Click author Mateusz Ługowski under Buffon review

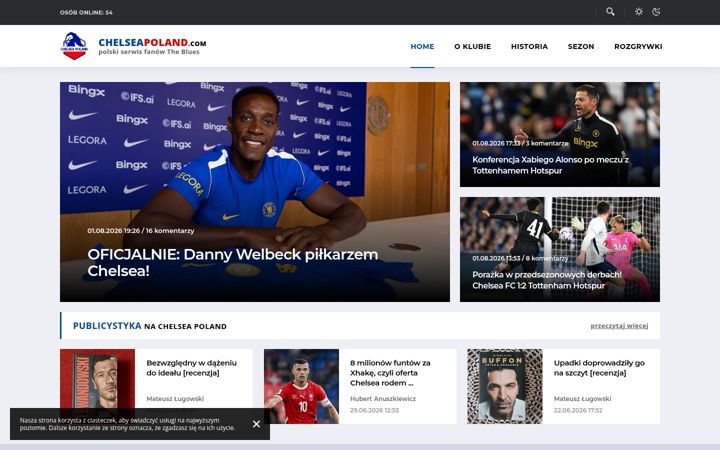coord(582,399)
